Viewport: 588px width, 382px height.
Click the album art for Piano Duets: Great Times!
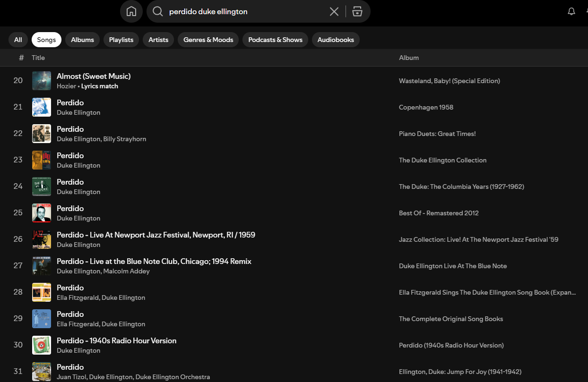point(41,133)
